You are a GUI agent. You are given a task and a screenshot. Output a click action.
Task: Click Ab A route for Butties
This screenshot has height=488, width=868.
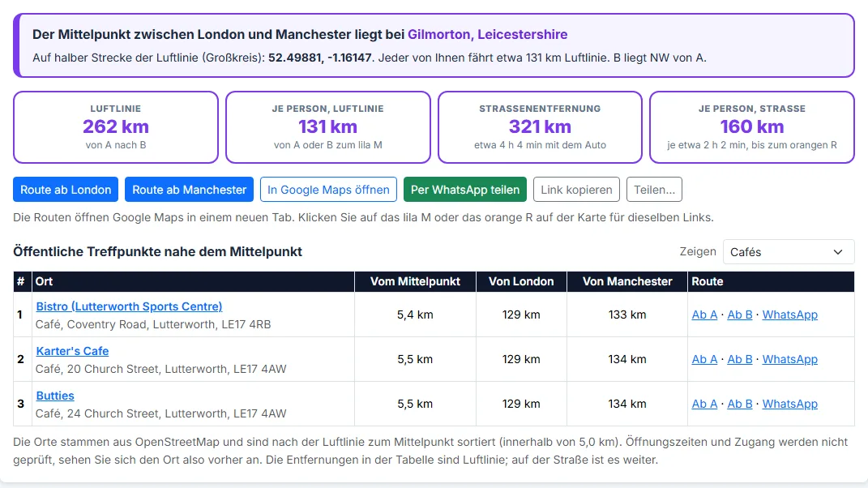(704, 404)
